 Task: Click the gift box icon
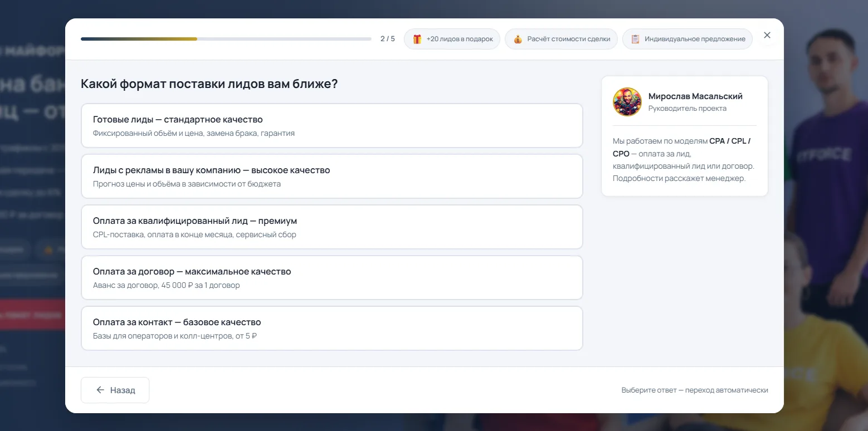click(x=417, y=39)
